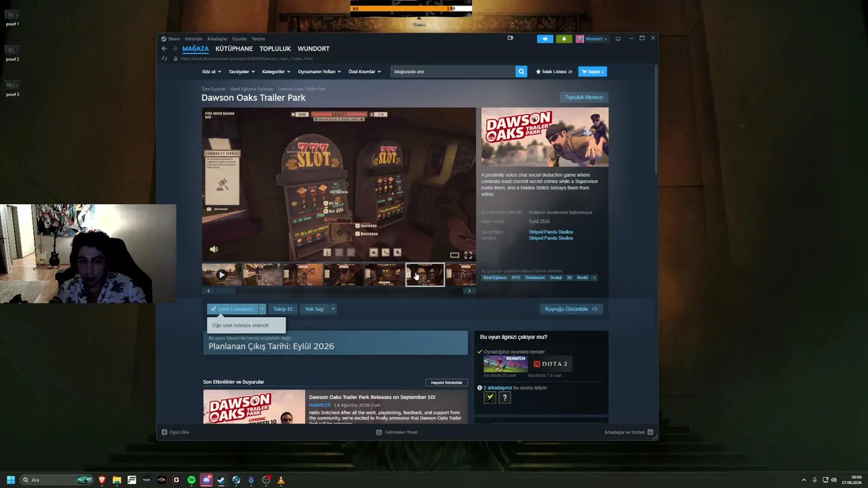Click the Oyun Ekle button
The height and width of the screenshot is (488, 868).
pyautogui.click(x=176, y=432)
